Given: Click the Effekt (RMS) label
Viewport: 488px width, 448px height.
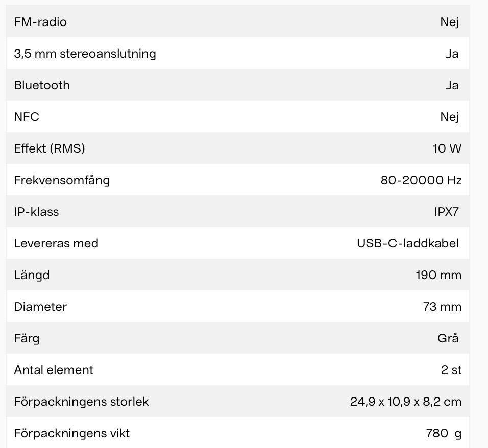Looking at the screenshot, I should click(x=50, y=148).
